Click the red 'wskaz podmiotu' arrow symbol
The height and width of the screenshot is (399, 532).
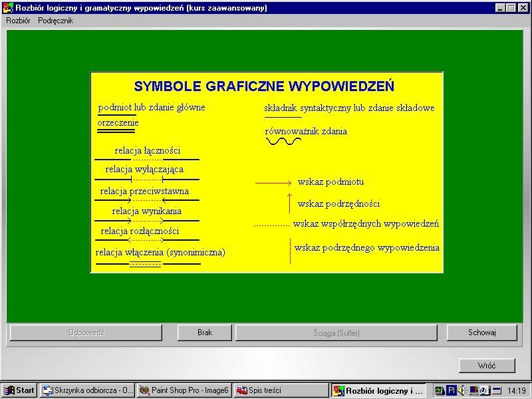273,182
